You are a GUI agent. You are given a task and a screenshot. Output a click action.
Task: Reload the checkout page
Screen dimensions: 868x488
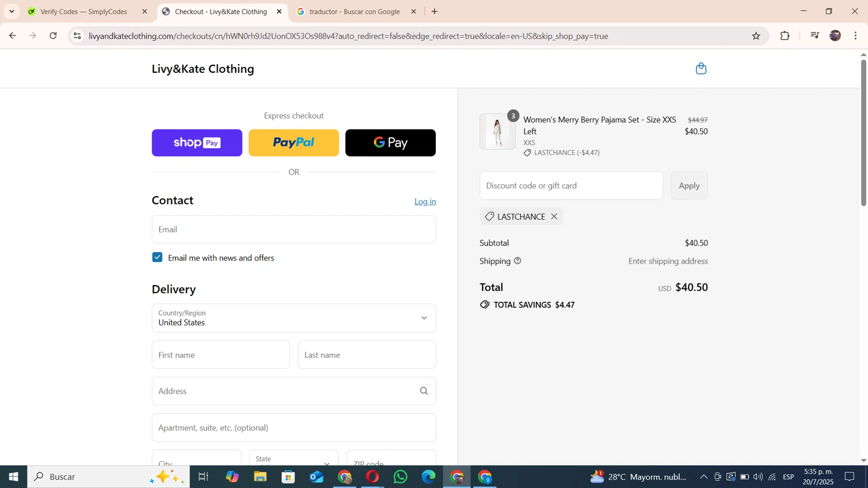53,36
